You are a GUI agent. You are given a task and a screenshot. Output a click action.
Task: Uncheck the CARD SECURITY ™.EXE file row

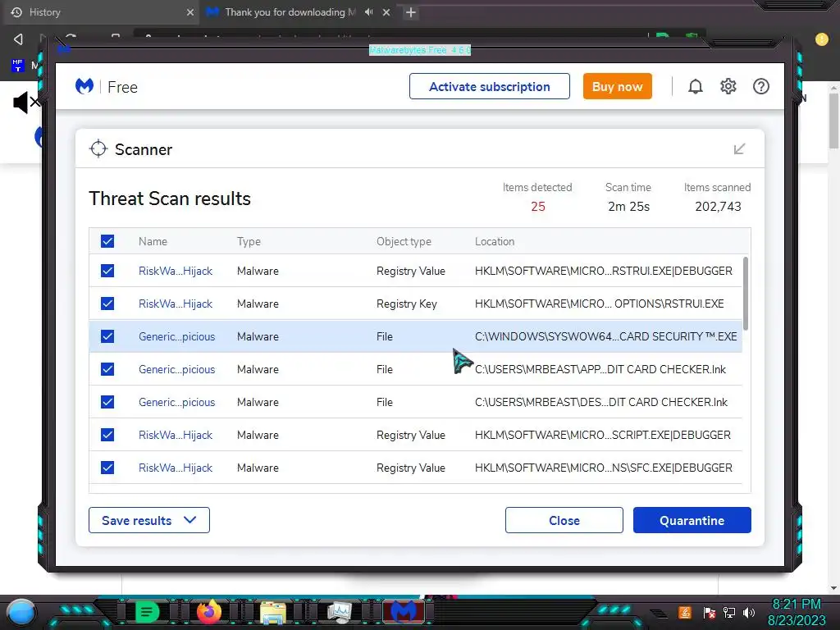click(x=107, y=336)
